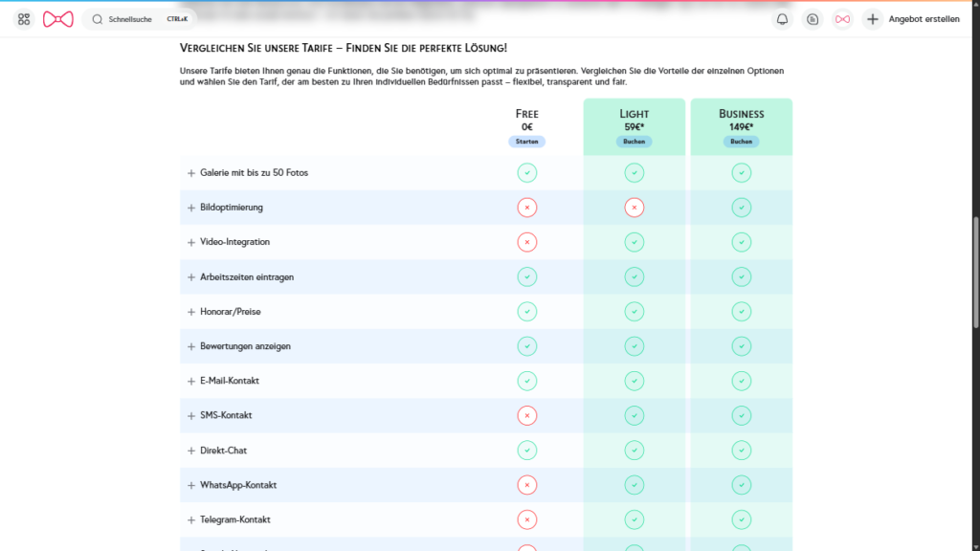The width and height of the screenshot is (980, 551).
Task: Expand the Galerie mit bis zu 50 Fotos row
Action: coord(191,173)
